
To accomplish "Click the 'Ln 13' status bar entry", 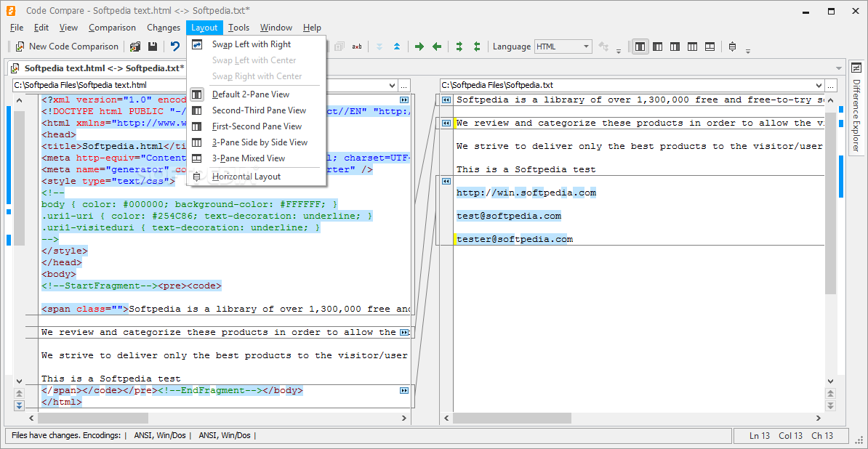I will (760, 436).
